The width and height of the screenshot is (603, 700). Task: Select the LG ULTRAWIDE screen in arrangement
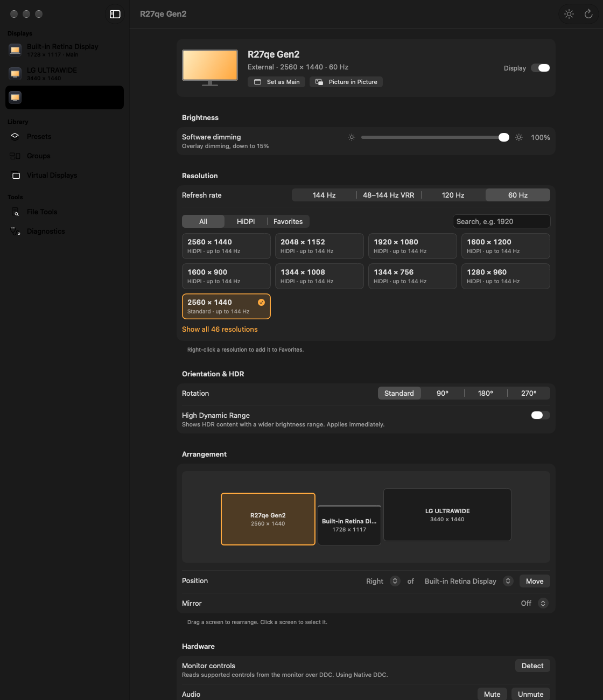tap(447, 515)
